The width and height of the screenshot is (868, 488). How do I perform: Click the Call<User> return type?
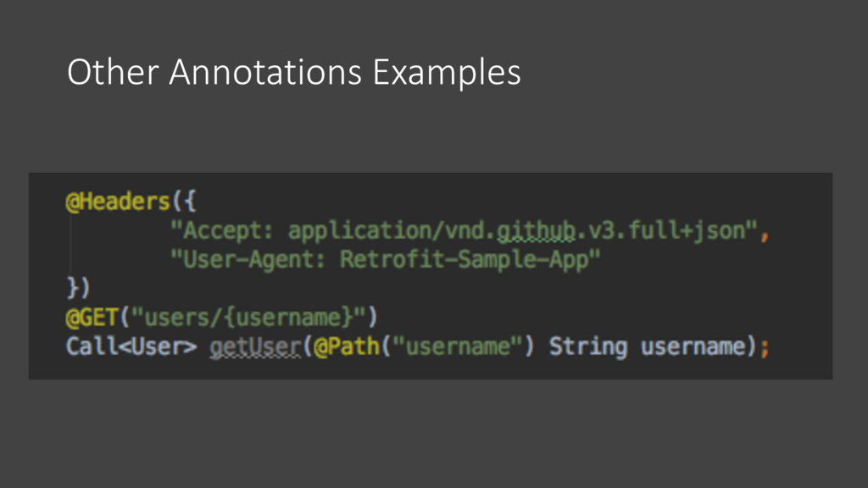(131, 347)
